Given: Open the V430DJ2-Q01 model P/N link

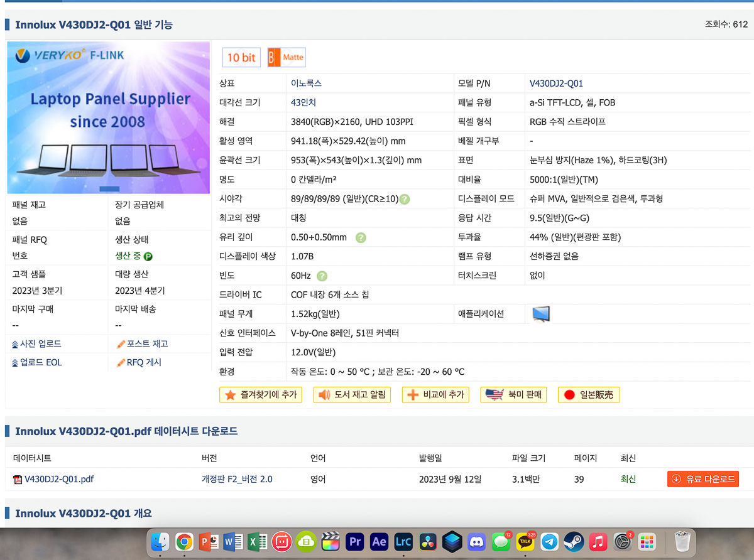Looking at the screenshot, I should (x=557, y=83).
